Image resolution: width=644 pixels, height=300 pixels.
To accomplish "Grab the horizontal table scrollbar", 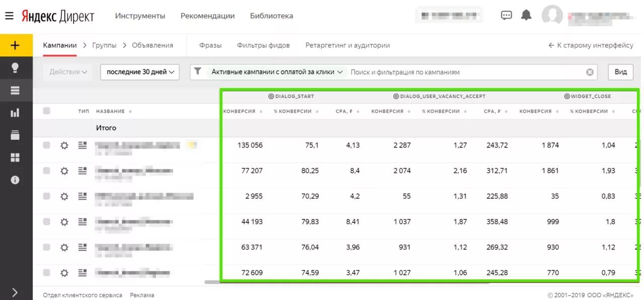I will [x=347, y=282].
